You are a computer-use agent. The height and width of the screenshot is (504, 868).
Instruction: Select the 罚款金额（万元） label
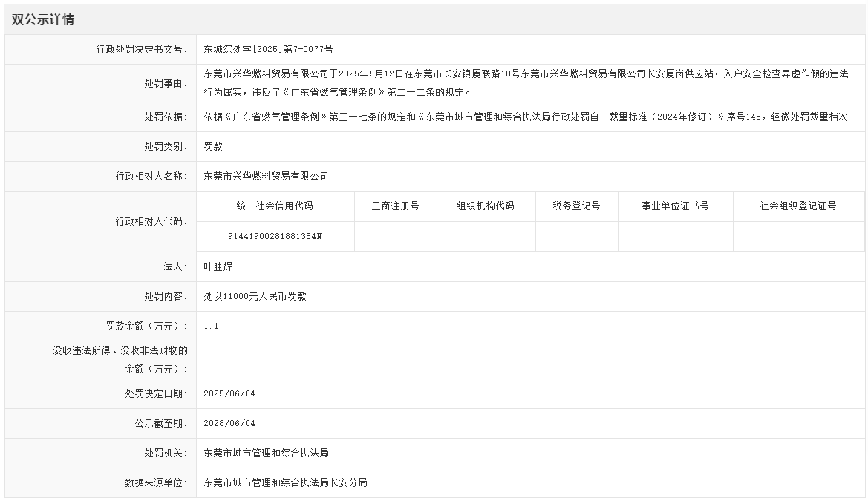(x=147, y=327)
